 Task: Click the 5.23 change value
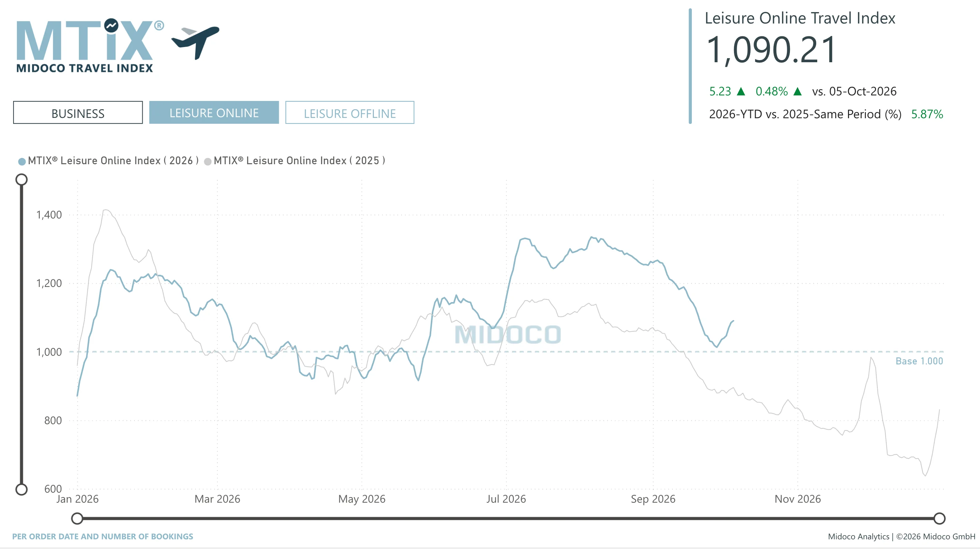point(720,91)
